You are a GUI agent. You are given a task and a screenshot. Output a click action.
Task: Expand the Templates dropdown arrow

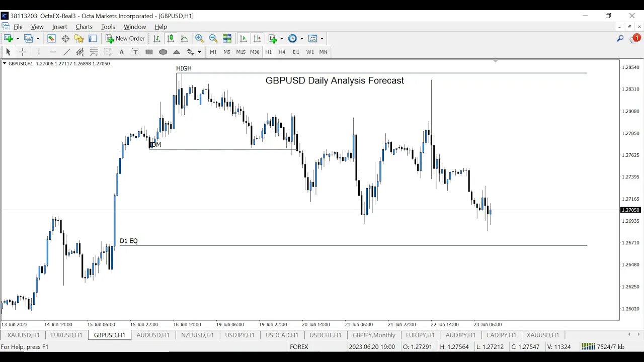coord(322,39)
